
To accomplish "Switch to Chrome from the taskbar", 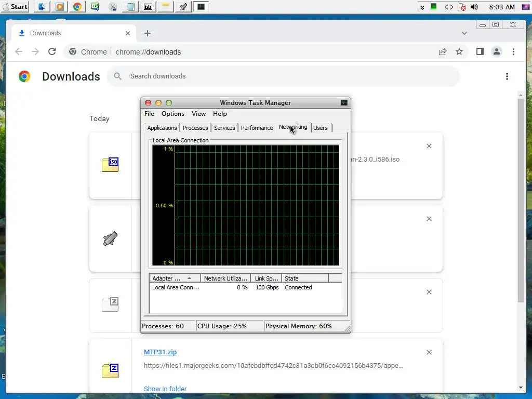I will pos(77,7).
